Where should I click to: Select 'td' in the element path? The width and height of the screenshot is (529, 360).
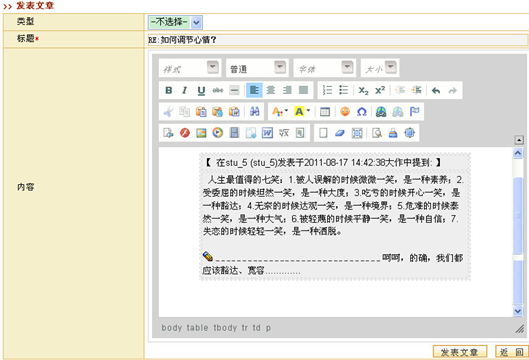click(x=257, y=328)
